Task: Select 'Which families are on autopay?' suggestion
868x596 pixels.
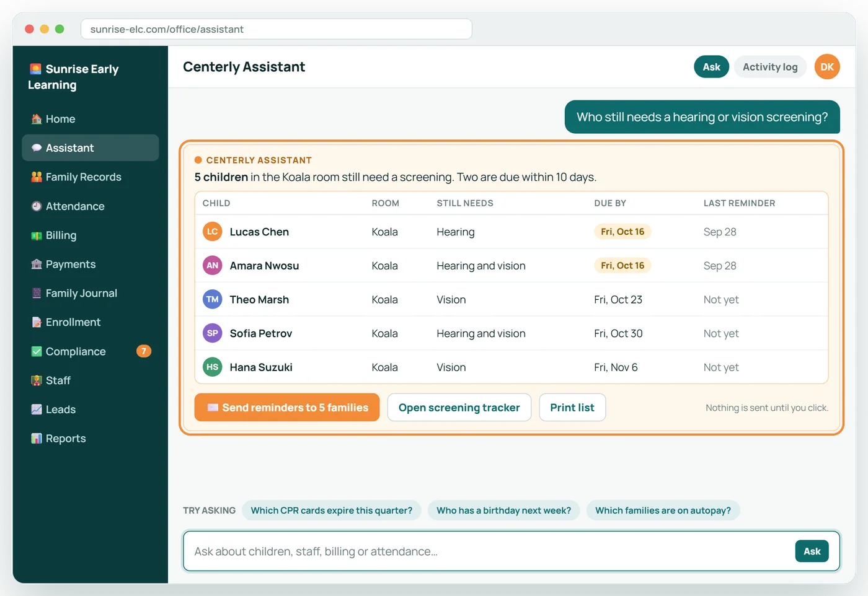Action: [x=663, y=511]
